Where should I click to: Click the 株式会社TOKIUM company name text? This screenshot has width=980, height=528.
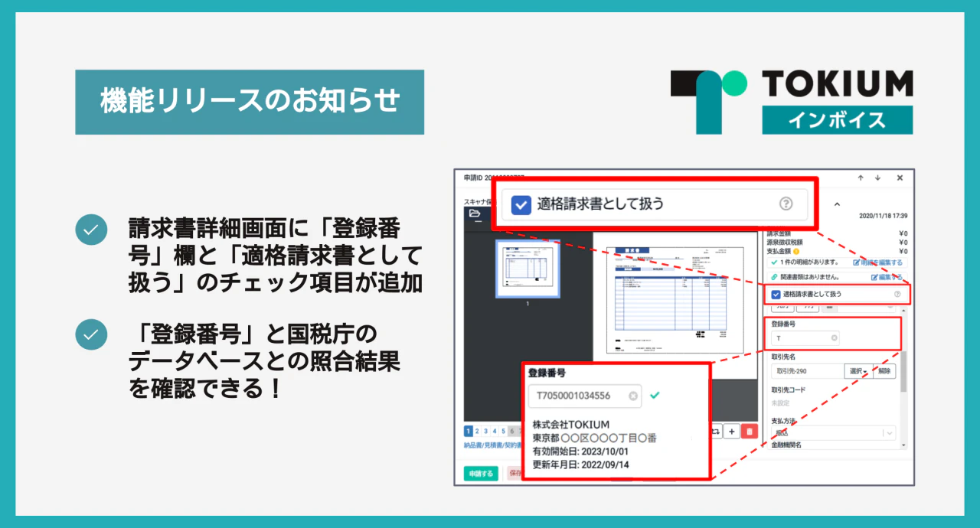pyautogui.click(x=571, y=425)
